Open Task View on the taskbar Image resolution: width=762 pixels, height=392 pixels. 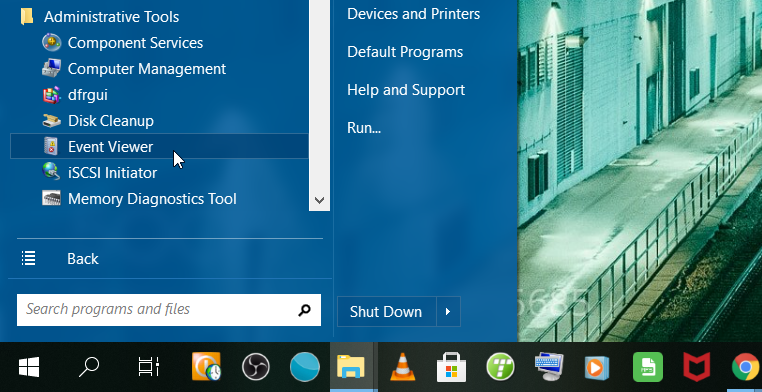click(x=148, y=367)
